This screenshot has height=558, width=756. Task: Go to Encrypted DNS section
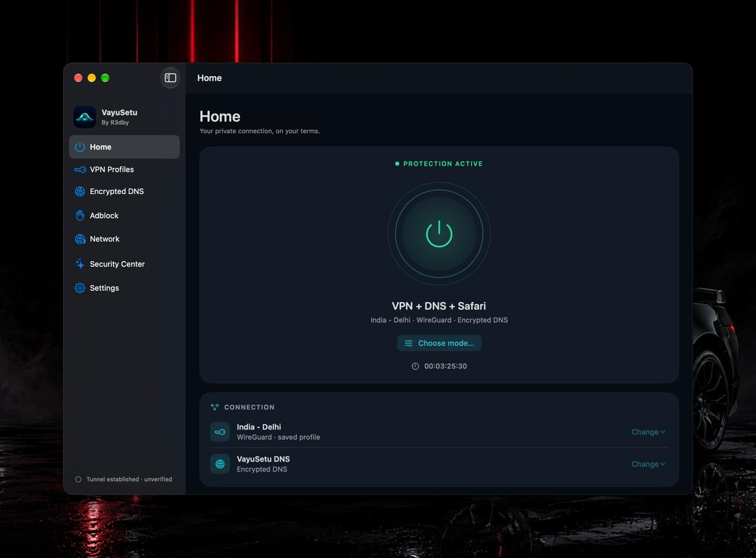coord(124,192)
